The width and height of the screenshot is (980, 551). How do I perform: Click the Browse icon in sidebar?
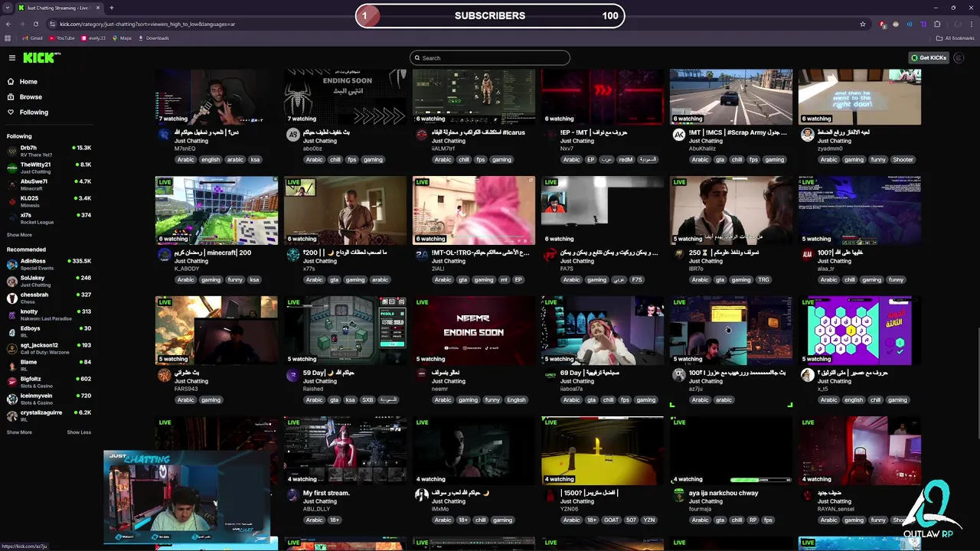pos(11,96)
